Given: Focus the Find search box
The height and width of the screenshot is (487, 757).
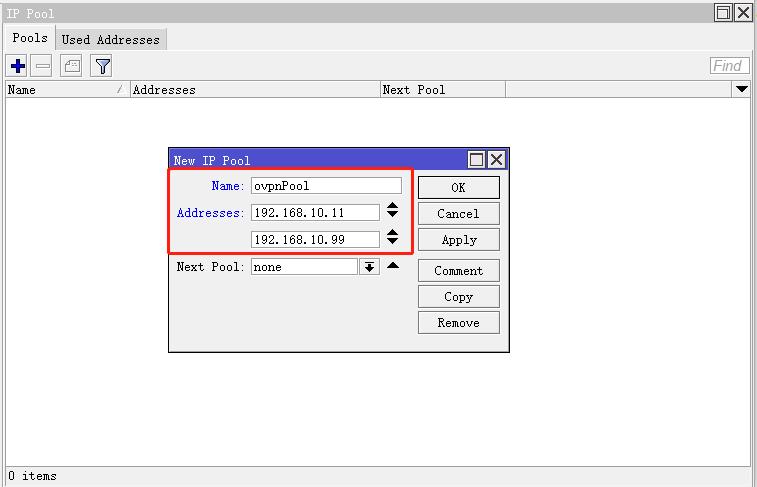Looking at the screenshot, I should [x=729, y=66].
